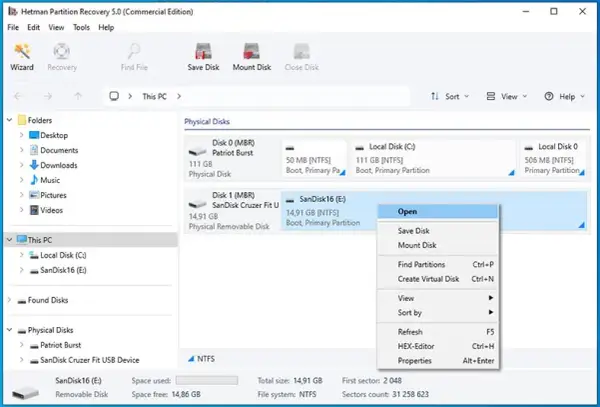Collapse the Physical Disks tree node
This screenshot has width=600, height=407.
coord(10,330)
